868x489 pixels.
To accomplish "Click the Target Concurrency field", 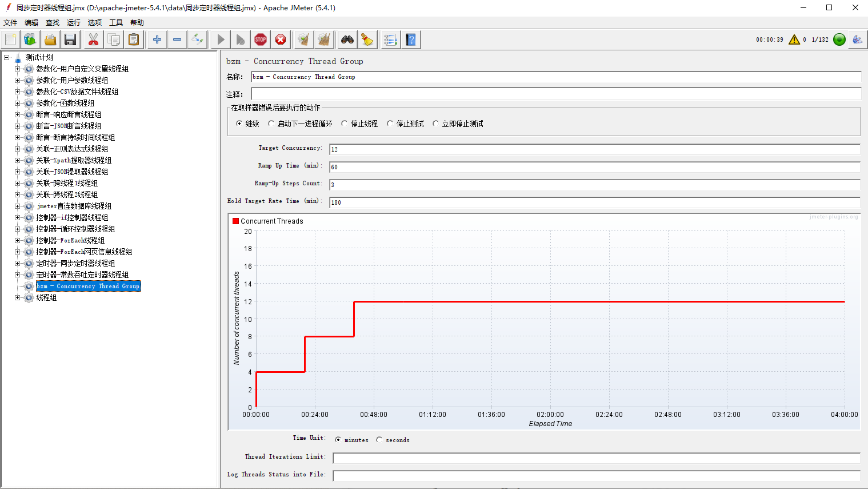I will [595, 149].
